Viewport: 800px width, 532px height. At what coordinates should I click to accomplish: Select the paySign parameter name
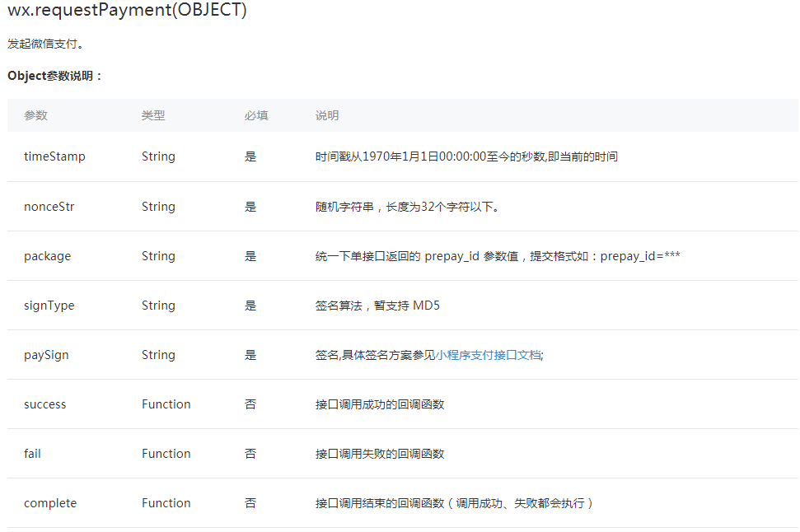pyautogui.click(x=46, y=356)
